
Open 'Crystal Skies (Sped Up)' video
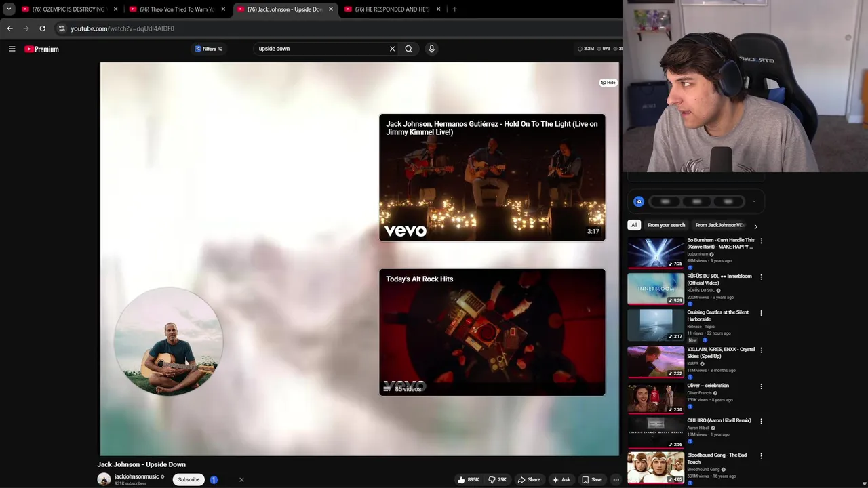721,352
